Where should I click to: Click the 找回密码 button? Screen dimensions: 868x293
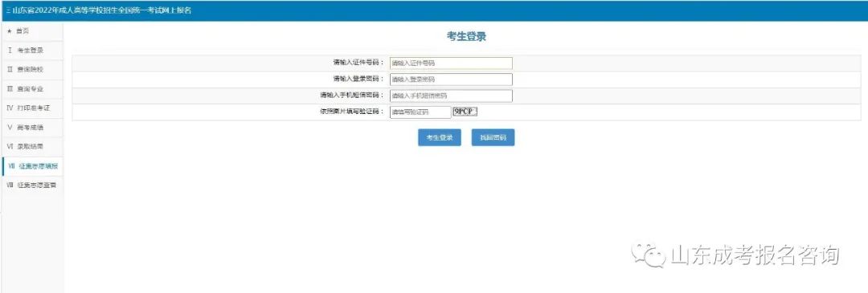493,137
